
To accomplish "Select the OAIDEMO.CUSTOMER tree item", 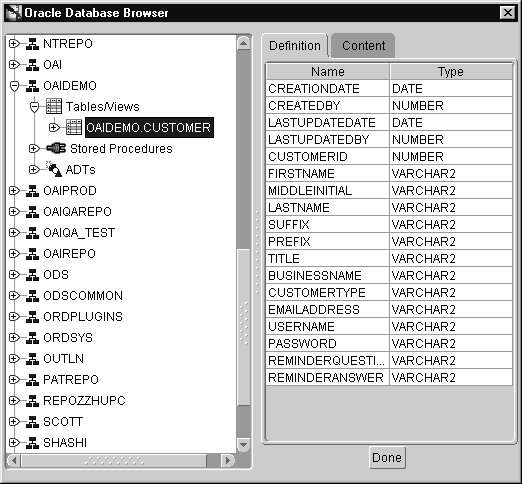I will tap(149, 127).
